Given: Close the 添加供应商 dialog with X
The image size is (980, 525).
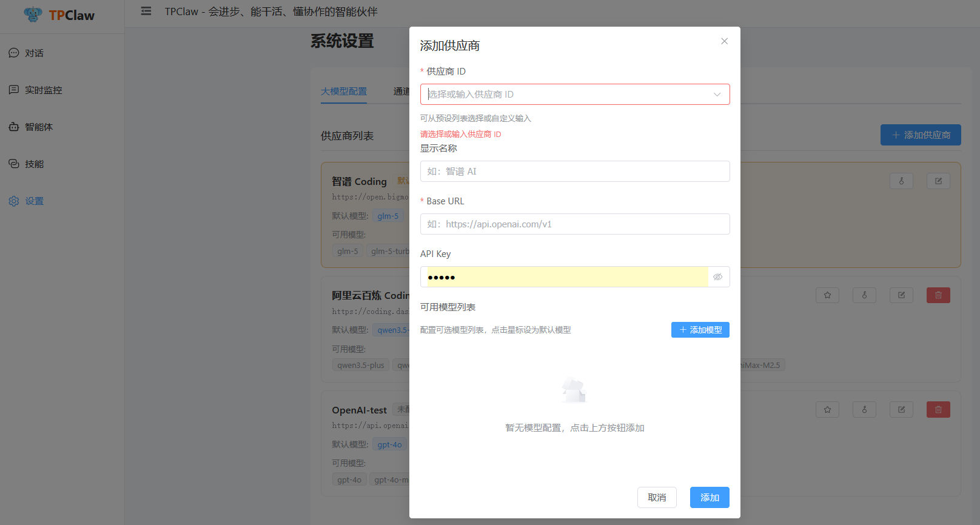Looking at the screenshot, I should pos(724,41).
